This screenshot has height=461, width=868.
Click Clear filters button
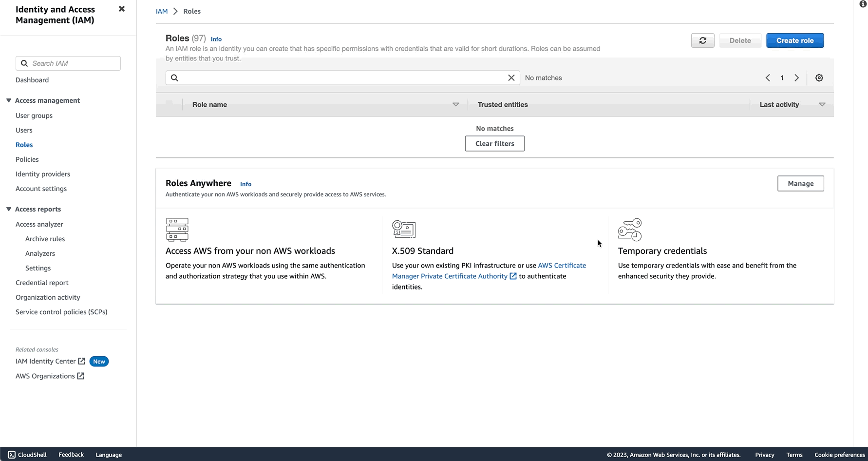click(x=495, y=144)
